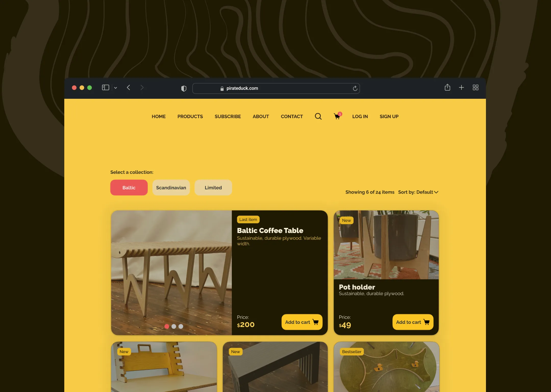
Task: Open a new tab with plus icon
Action: tap(461, 88)
